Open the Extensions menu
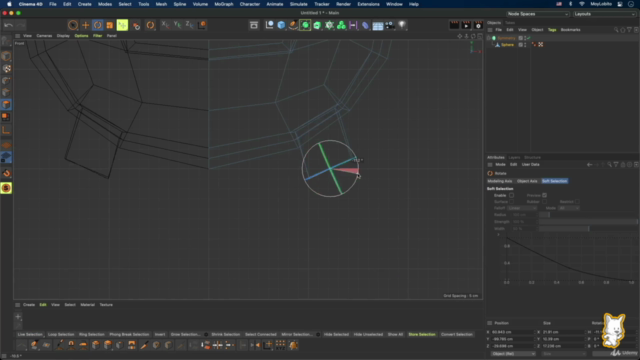Screen dimensions: 640x360 coord(368,4)
